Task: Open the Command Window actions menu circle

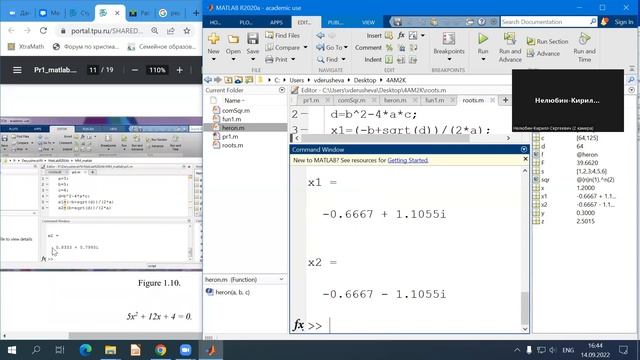Action: click(x=524, y=149)
